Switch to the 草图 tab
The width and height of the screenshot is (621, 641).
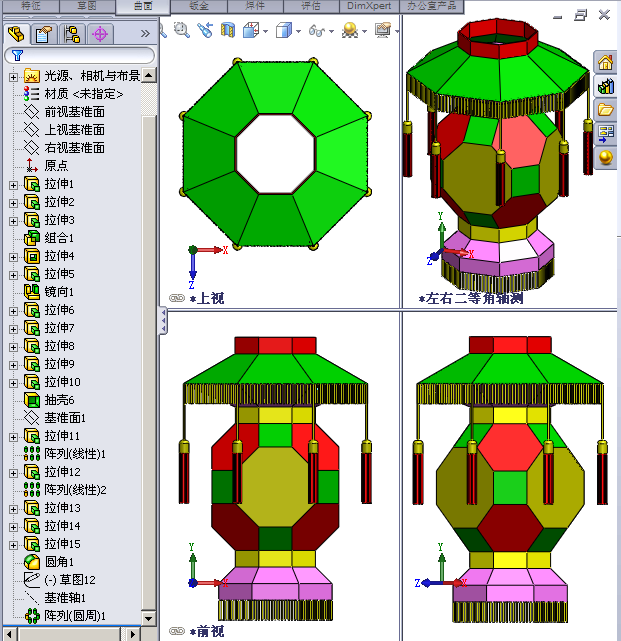tap(87, 6)
